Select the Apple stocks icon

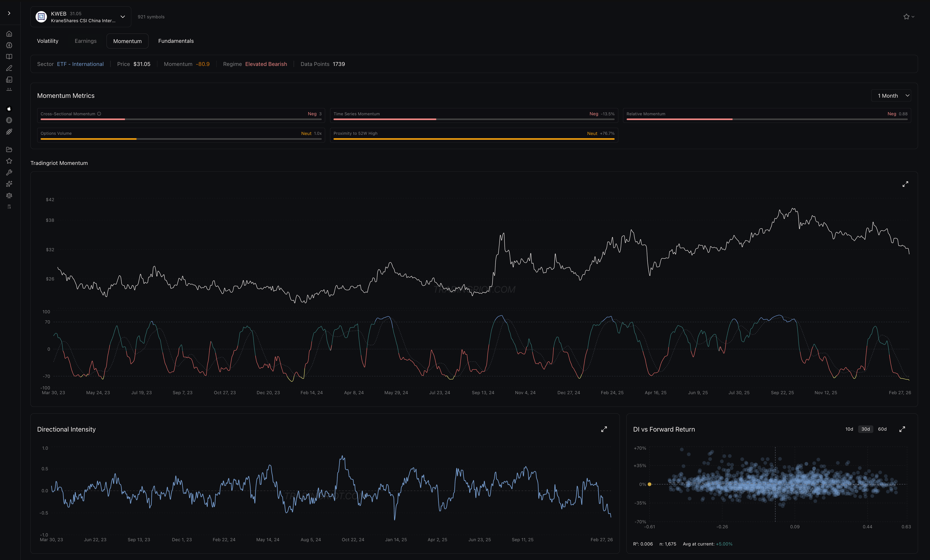pyautogui.click(x=9, y=109)
